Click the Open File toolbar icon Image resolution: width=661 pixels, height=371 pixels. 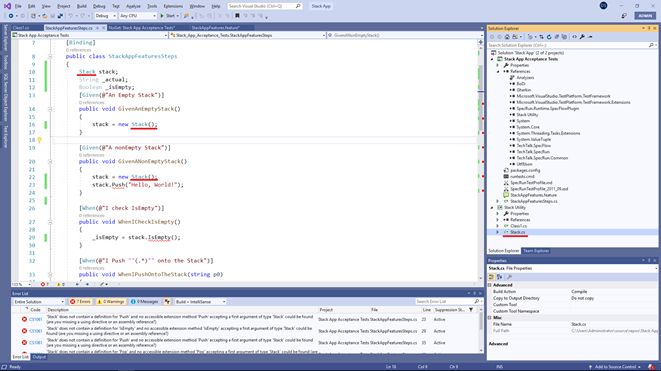45,16
